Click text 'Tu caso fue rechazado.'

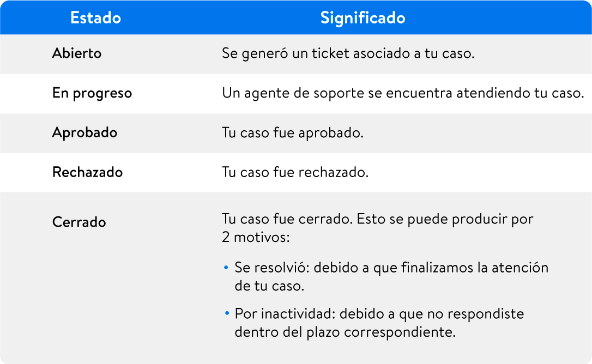(295, 172)
